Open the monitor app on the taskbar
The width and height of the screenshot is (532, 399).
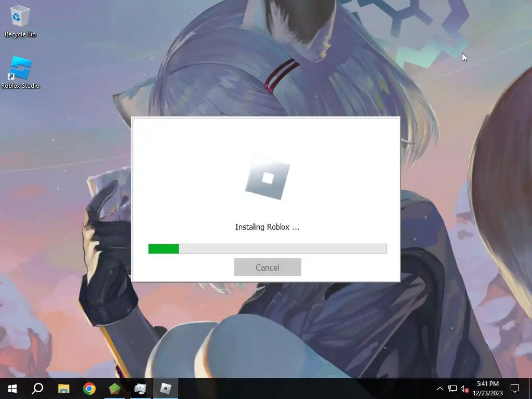pyautogui.click(x=140, y=389)
